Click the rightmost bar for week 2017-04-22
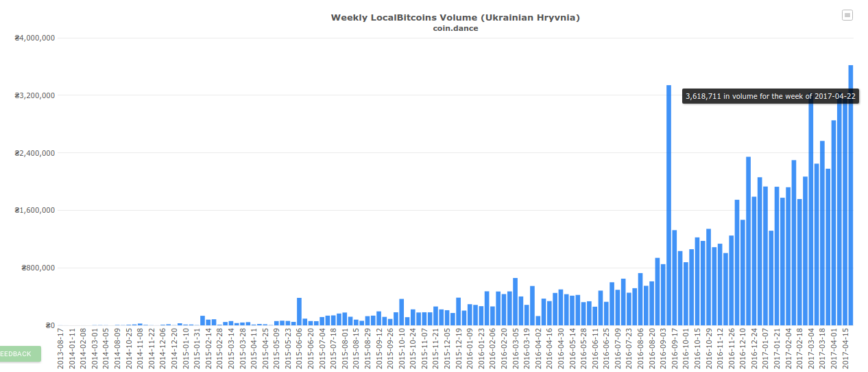Screen dimensions: 868x372 tap(851, 195)
